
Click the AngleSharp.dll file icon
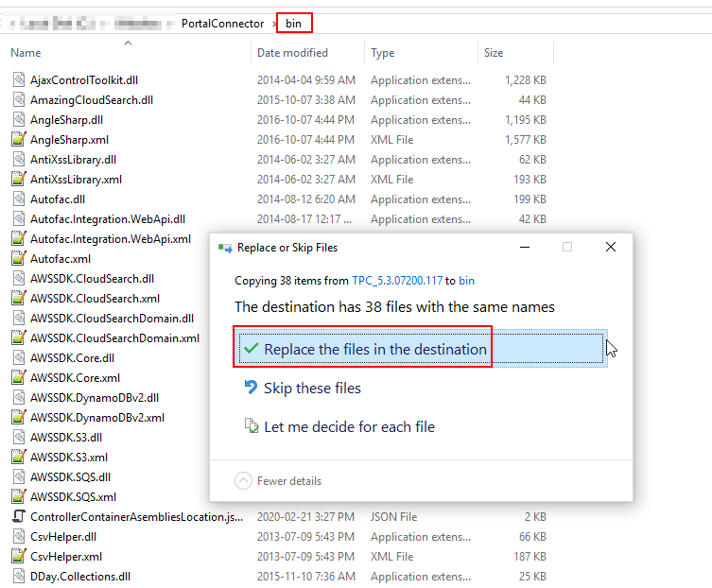pyautogui.click(x=19, y=120)
